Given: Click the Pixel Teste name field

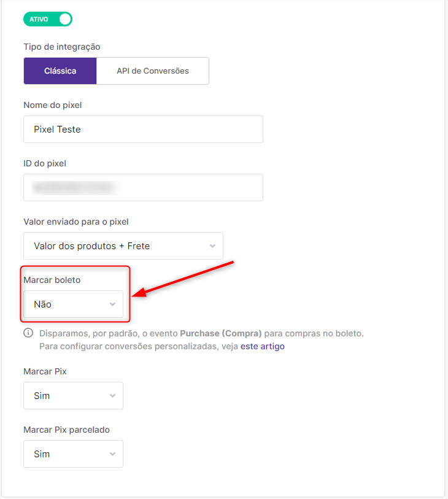Looking at the screenshot, I should click(143, 130).
